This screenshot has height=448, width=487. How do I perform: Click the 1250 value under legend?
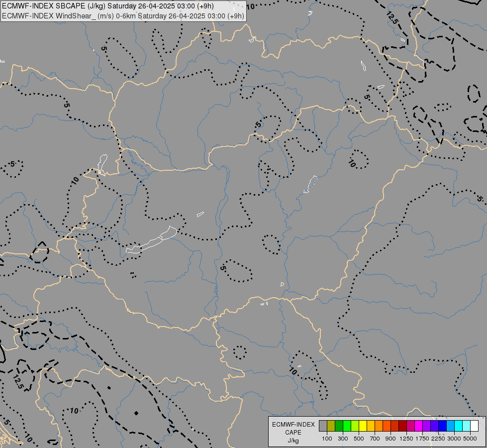click(406, 439)
